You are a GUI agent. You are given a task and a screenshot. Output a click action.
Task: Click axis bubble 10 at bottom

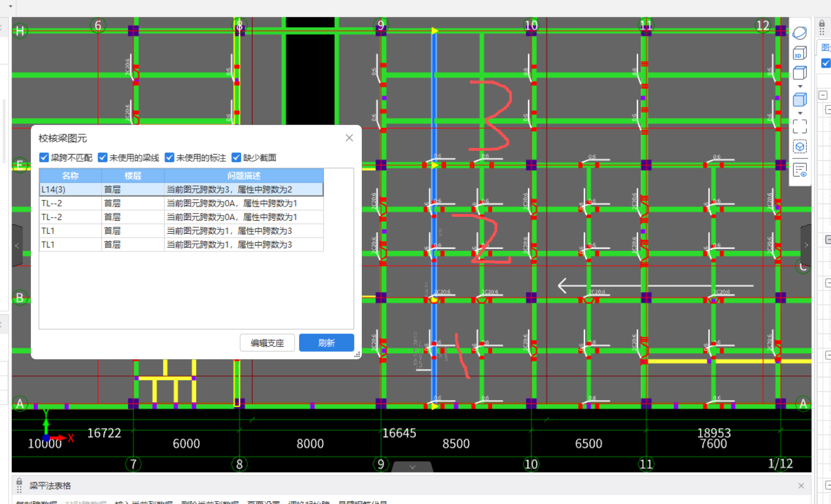531,464
